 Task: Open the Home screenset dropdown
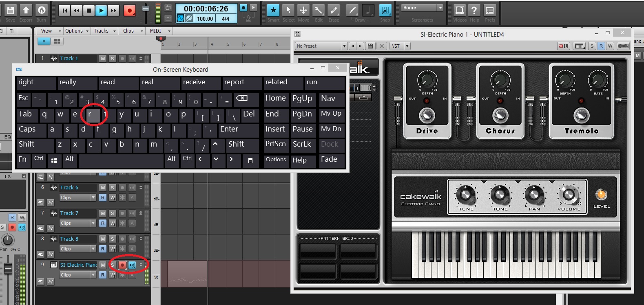pyautogui.click(x=422, y=8)
